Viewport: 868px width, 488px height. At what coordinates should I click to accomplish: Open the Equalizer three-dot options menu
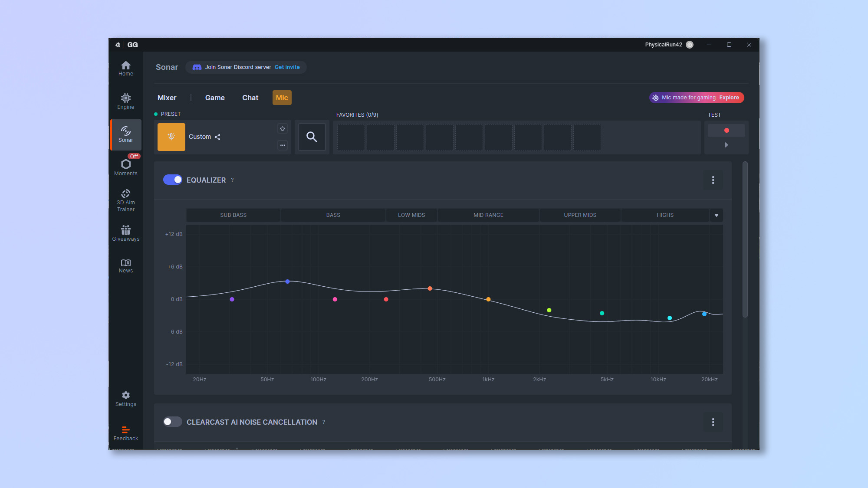pos(713,180)
